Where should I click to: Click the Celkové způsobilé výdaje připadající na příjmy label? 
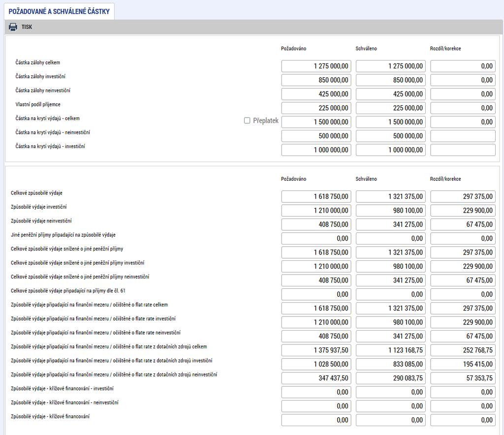click(x=68, y=291)
